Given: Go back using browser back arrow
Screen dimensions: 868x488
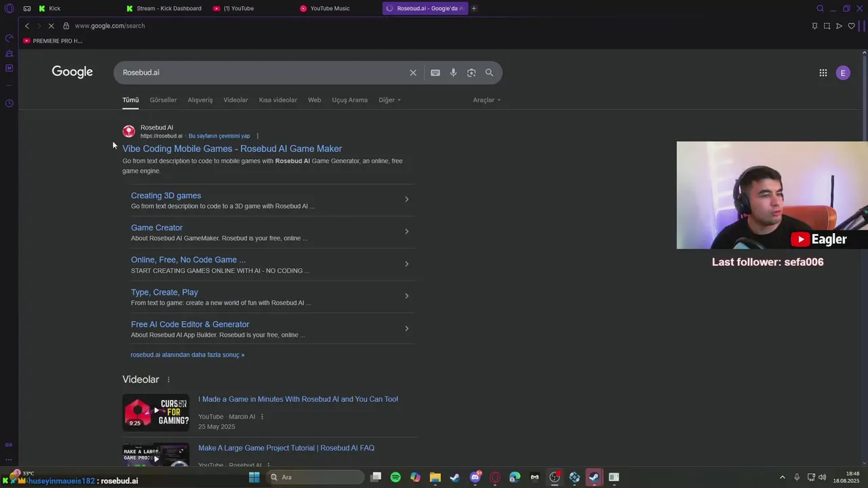Looking at the screenshot, I should [26, 26].
